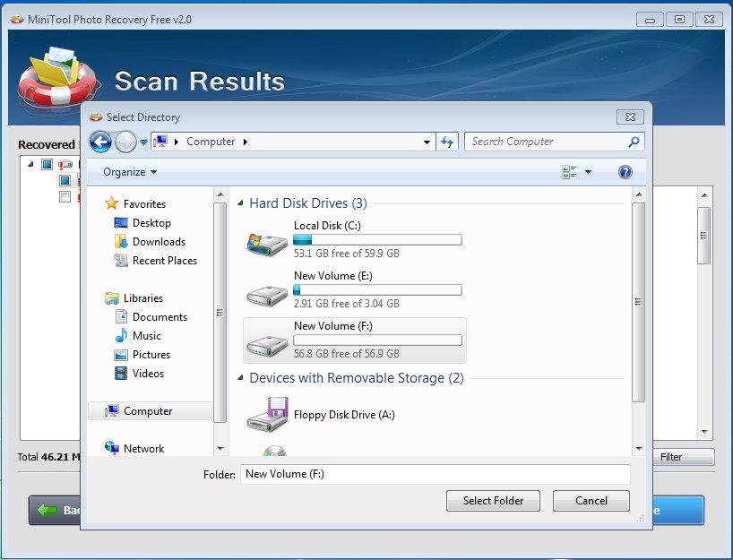Collapse Devices with Removable Storage group
The height and width of the screenshot is (560, 733).
[x=240, y=378]
